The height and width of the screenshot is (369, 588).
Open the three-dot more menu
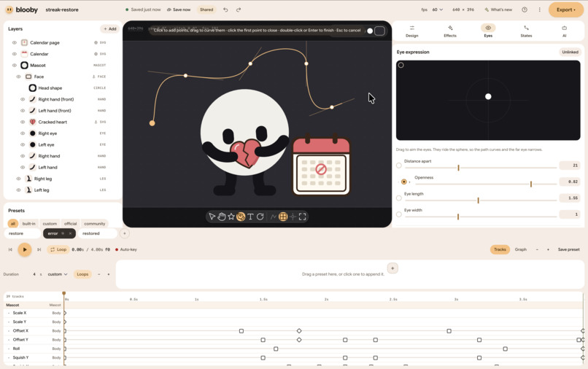(x=540, y=9)
